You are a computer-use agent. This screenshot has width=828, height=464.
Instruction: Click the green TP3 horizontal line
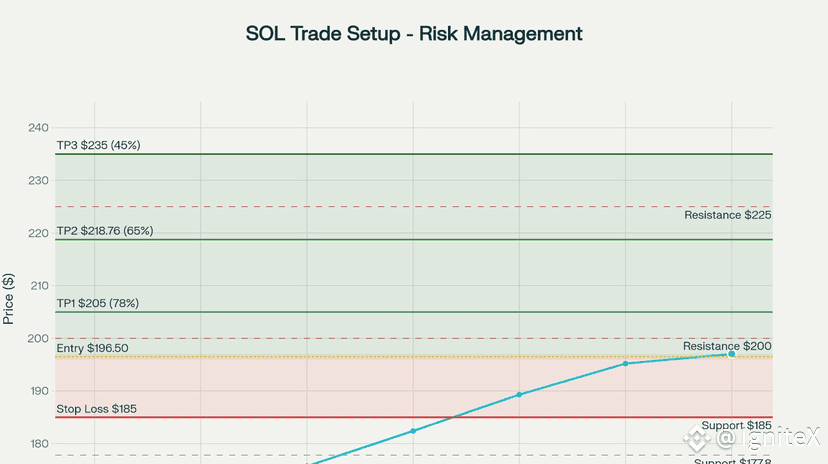(413, 154)
